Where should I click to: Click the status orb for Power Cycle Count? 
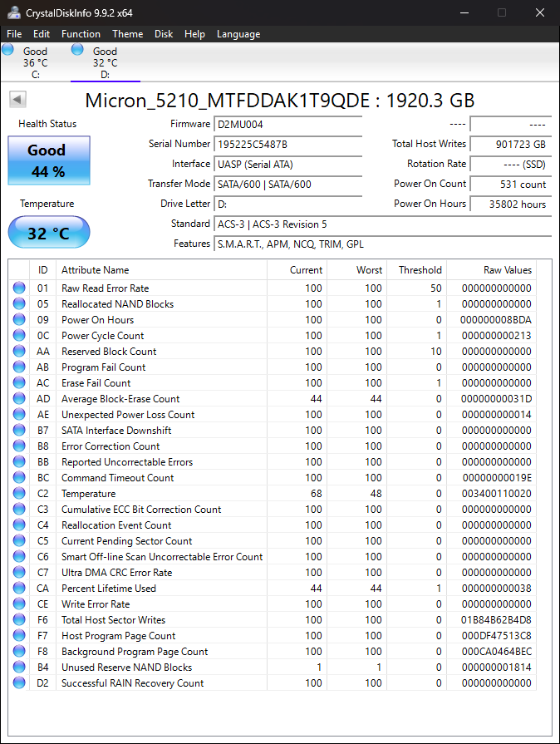pos(19,335)
